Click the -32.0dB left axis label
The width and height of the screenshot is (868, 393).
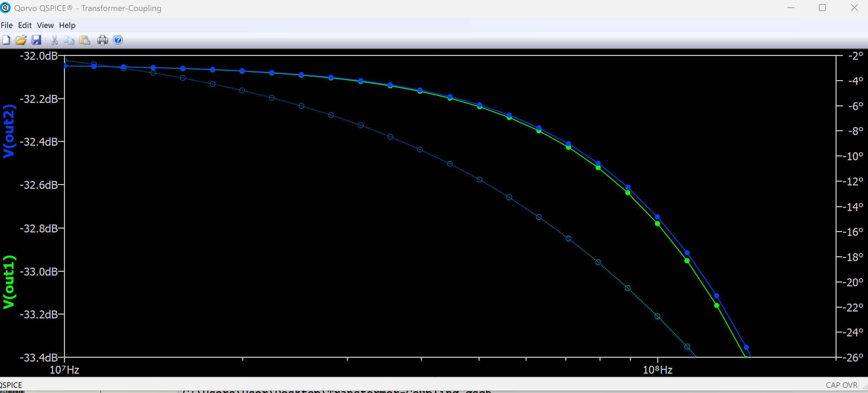click(39, 56)
